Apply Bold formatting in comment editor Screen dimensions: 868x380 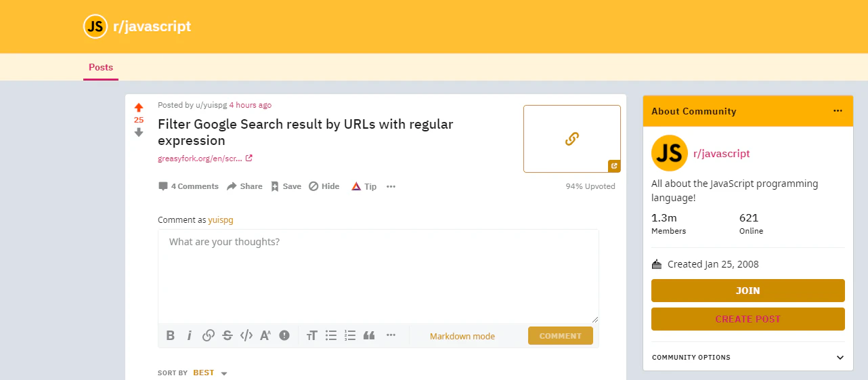click(171, 335)
